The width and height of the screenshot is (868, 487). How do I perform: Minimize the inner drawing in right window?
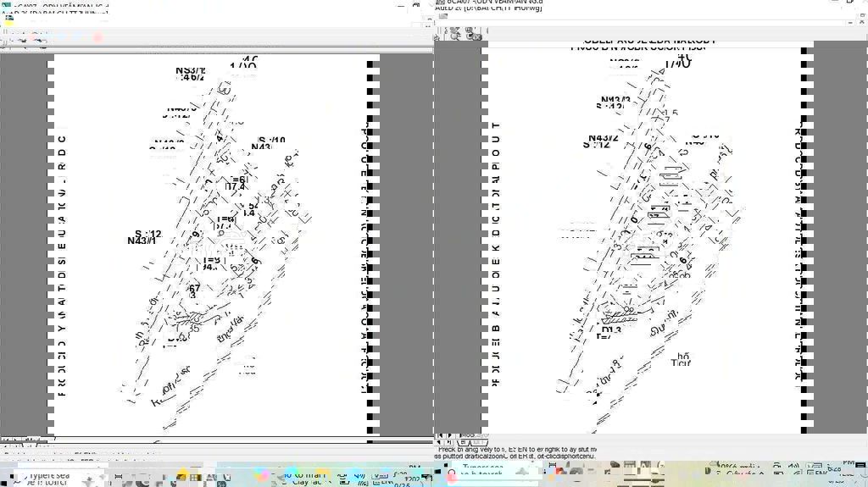[x=850, y=22]
